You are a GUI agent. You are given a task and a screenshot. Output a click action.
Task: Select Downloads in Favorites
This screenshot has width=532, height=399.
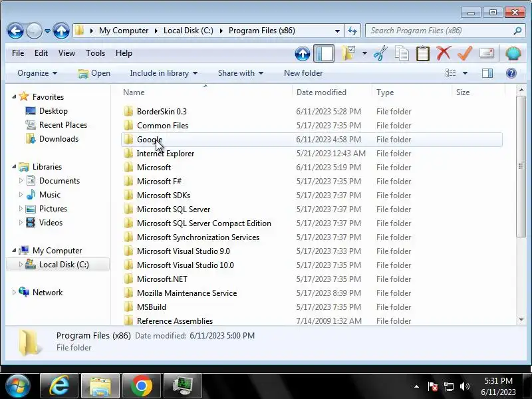pos(59,139)
